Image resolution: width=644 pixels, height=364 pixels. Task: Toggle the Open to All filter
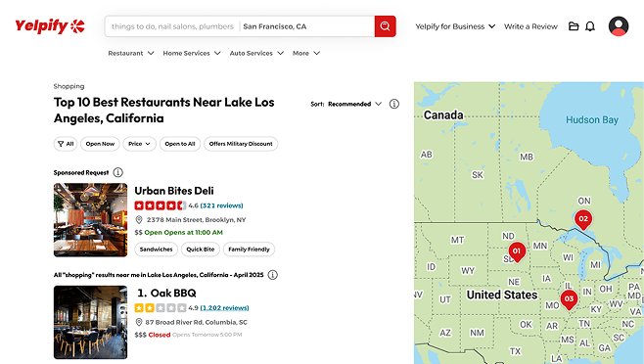180,144
